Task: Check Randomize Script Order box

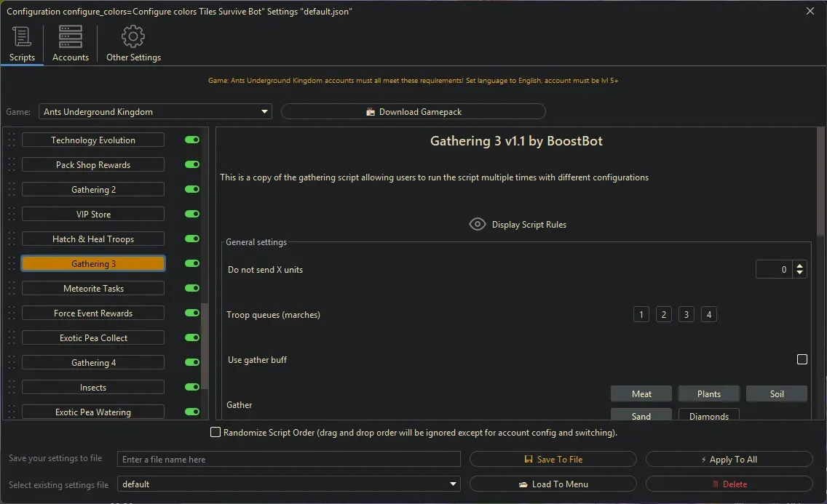Action: click(x=215, y=433)
